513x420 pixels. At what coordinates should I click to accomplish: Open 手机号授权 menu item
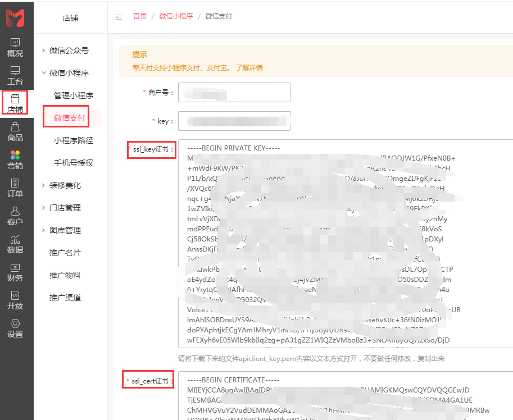click(73, 163)
